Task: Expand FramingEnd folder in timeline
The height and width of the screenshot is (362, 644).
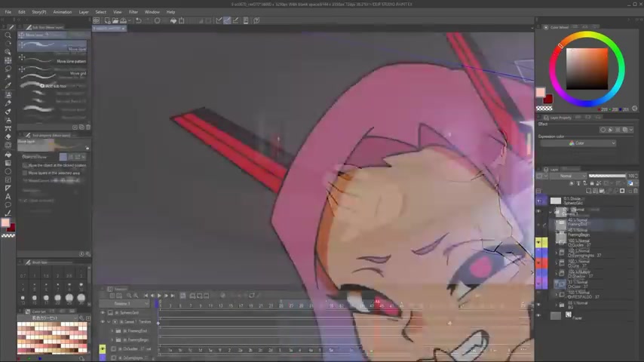Action: pyautogui.click(x=112, y=331)
